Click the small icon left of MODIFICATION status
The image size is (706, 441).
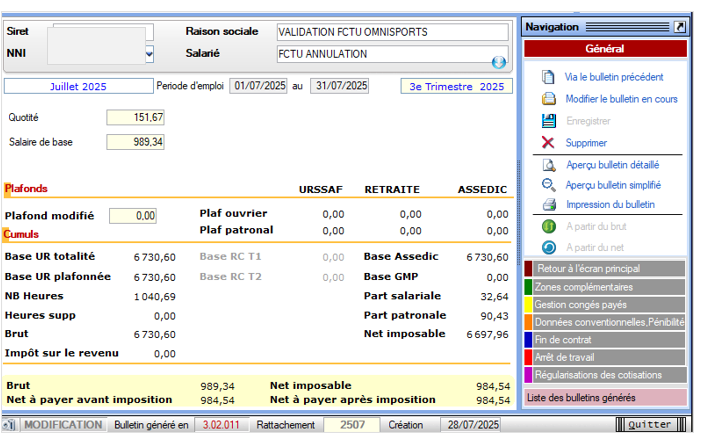click(x=10, y=425)
